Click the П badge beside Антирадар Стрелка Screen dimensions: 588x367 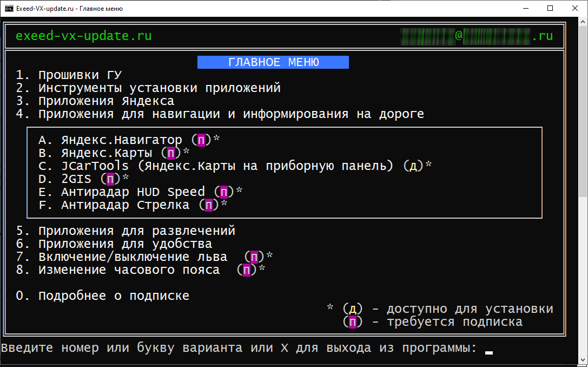tap(209, 205)
